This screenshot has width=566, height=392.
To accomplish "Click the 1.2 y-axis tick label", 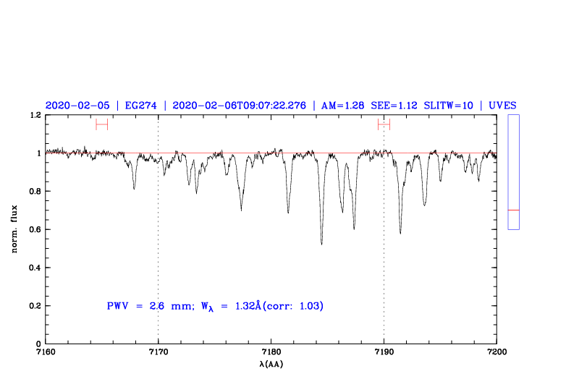I will [33, 116].
